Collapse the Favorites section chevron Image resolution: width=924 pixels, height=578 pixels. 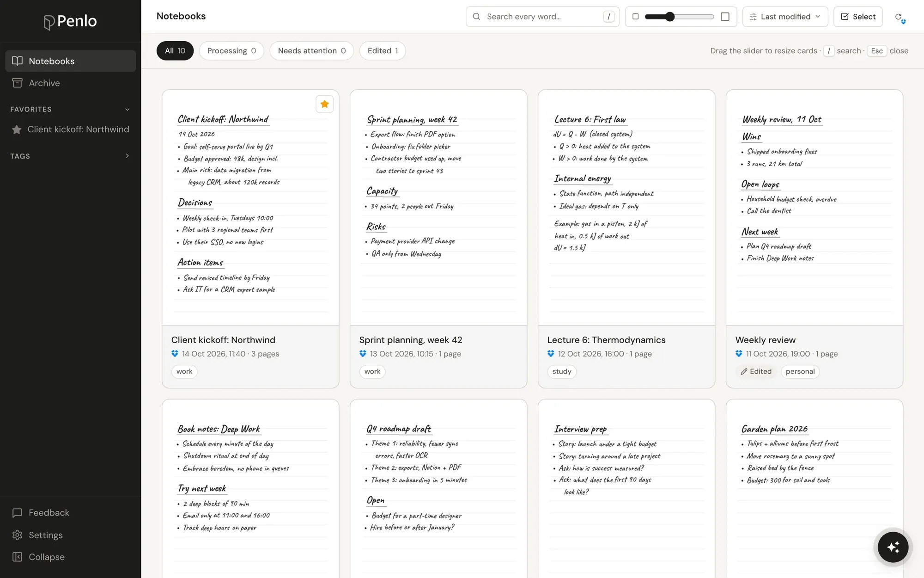[128, 110]
